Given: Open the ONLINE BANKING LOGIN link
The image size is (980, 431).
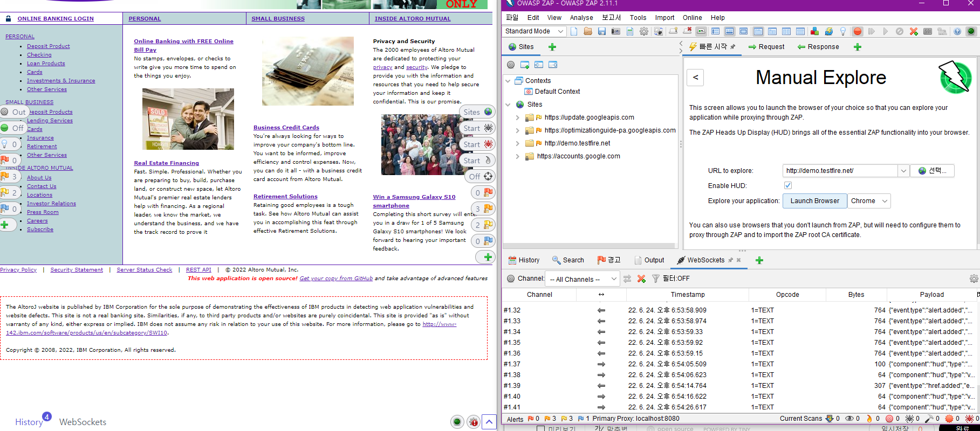Looking at the screenshot, I should (56, 18).
